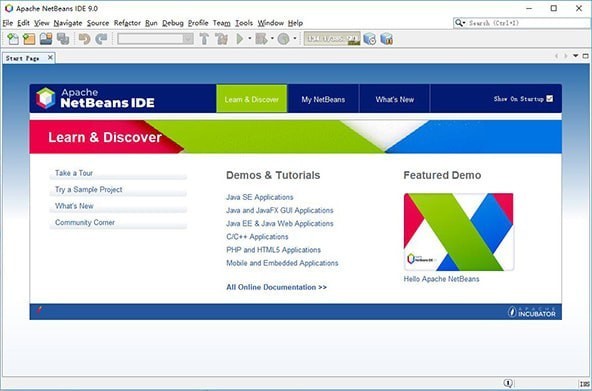Click the Open Project toolbar icon
Viewport: 592px width, 391px height.
(46, 39)
